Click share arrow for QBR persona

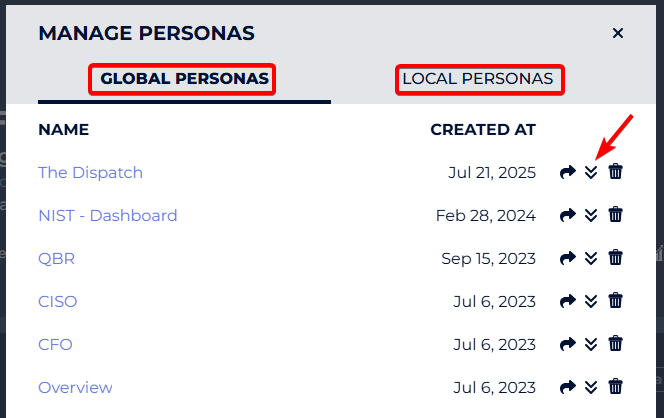click(567, 258)
